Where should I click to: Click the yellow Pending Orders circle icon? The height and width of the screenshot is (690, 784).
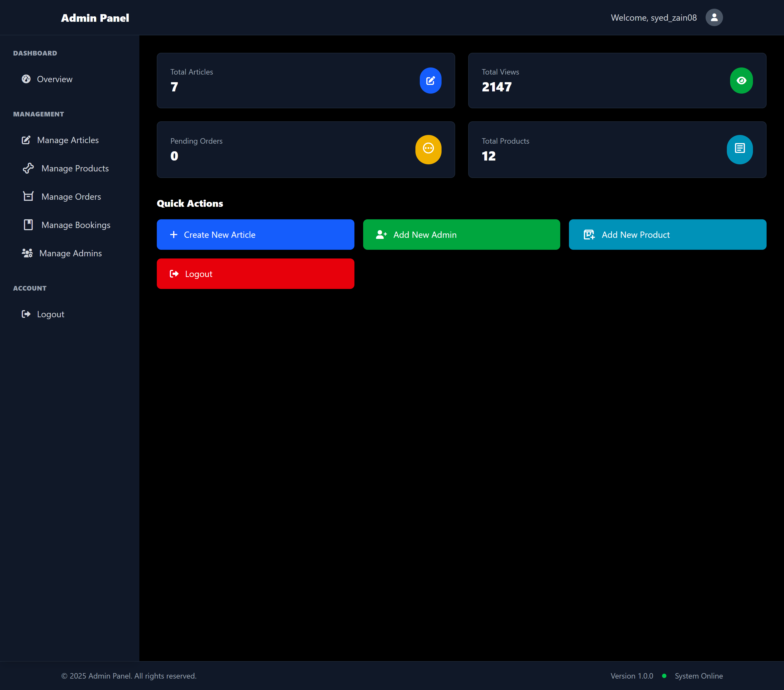[x=428, y=149]
